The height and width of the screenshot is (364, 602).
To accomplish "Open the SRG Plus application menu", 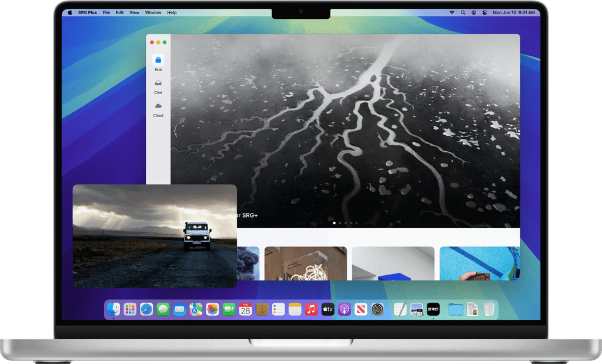I will point(88,12).
